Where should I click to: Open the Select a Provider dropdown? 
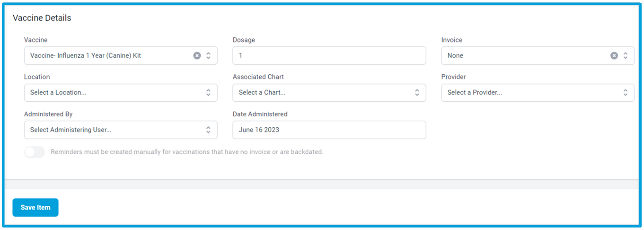click(x=538, y=93)
